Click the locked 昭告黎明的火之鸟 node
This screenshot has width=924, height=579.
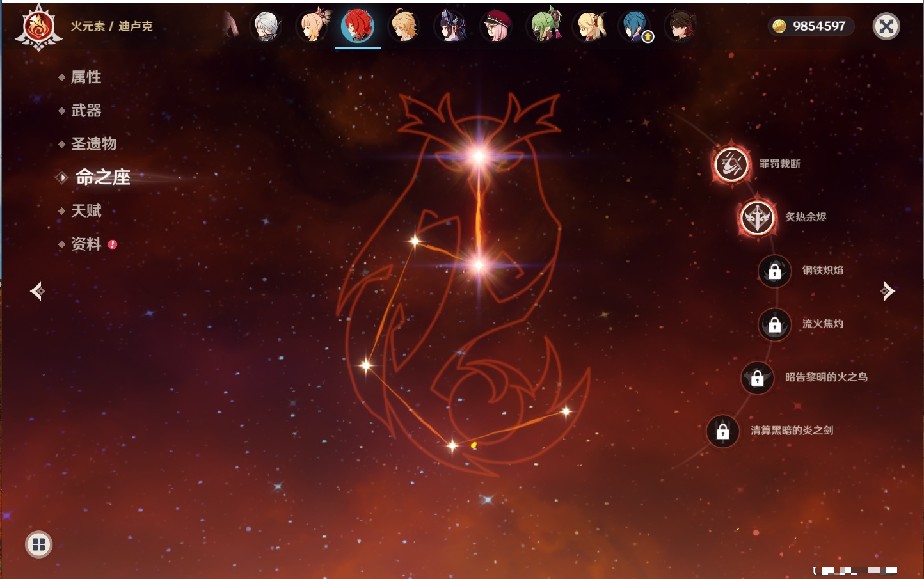click(758, 378)
